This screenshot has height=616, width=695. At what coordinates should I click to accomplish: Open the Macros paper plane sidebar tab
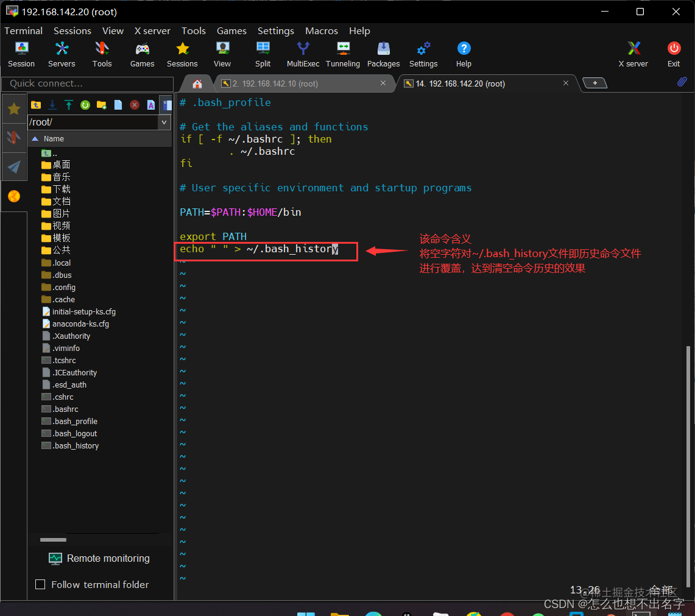[x=14, y=167]
